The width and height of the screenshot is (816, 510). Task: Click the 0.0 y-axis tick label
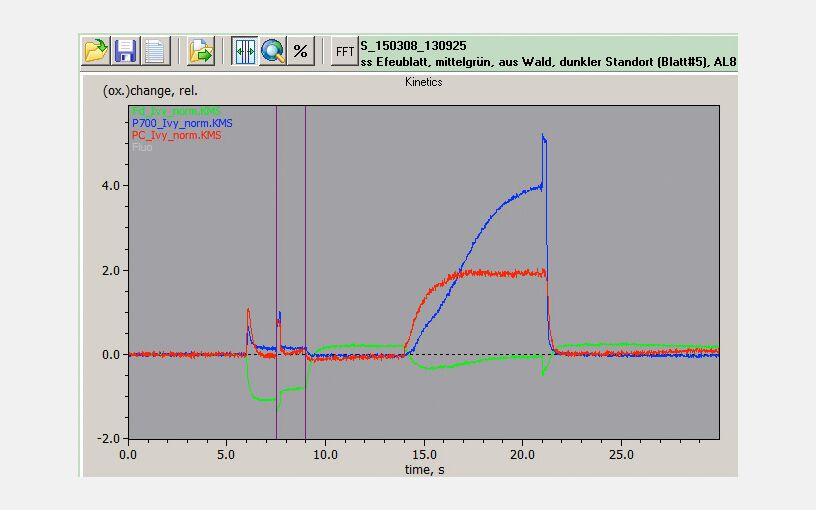111,355
